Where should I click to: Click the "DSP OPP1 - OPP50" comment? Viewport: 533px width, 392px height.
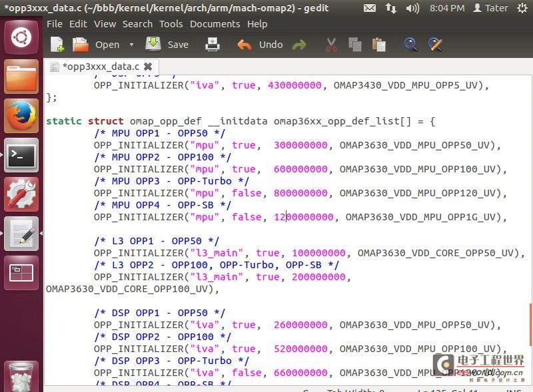pyautogui.click(x=160, y=313)
